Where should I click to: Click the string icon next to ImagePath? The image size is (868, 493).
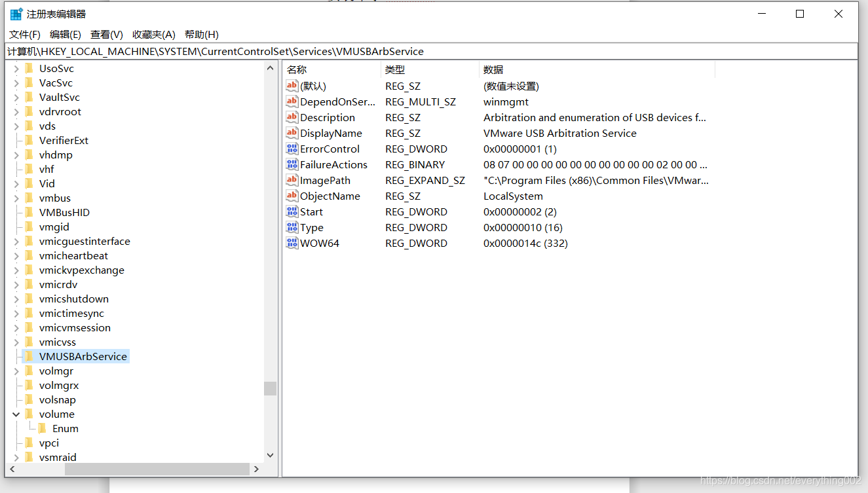tap(292, 180)
